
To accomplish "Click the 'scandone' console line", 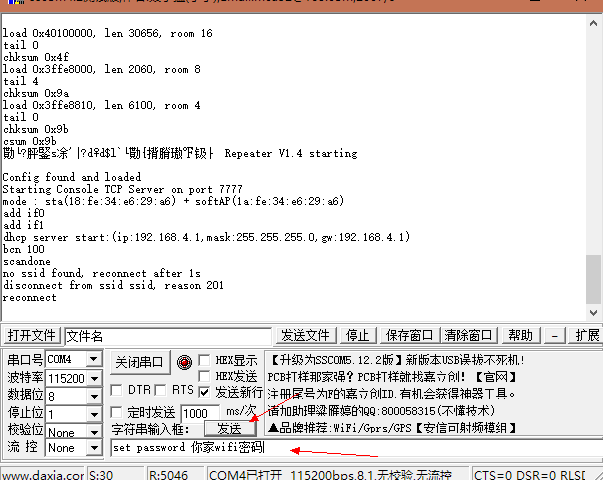I will point(27,261).
